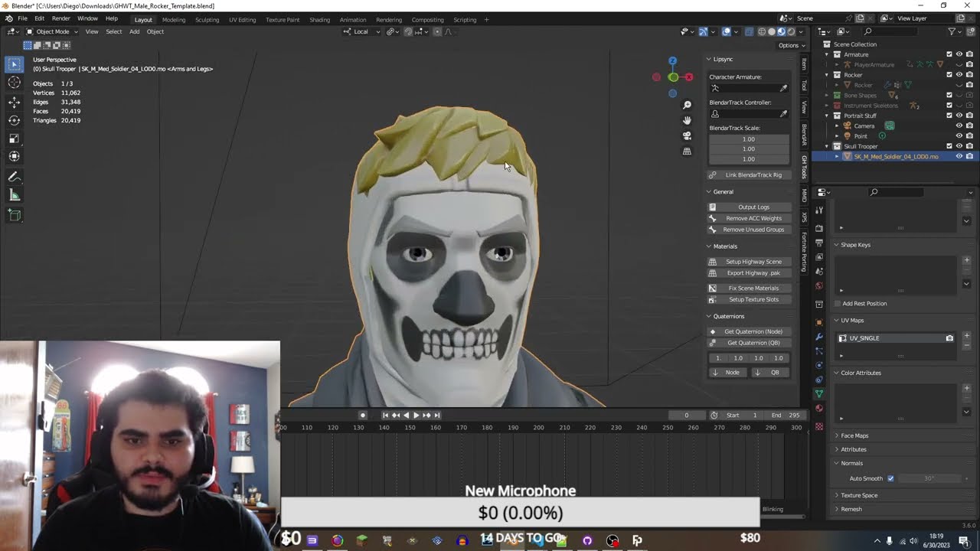This screenshot has height=551, width=980.
Task: Click the current frame number field
Action: (x=686, y=415)
